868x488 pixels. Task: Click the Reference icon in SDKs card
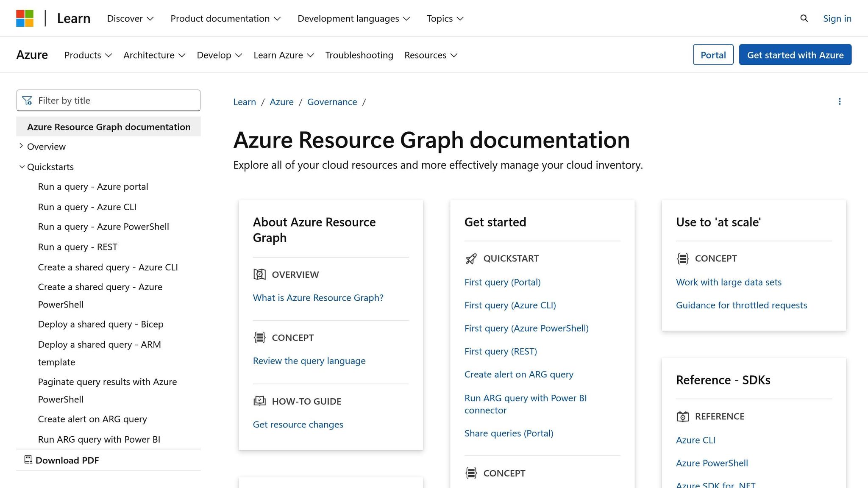coord(682,416)
